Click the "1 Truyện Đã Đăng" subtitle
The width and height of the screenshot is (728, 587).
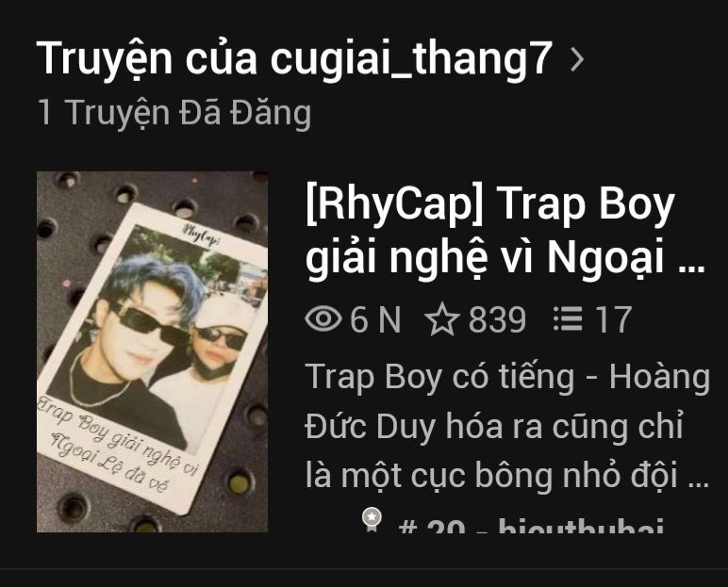point(174,112)
